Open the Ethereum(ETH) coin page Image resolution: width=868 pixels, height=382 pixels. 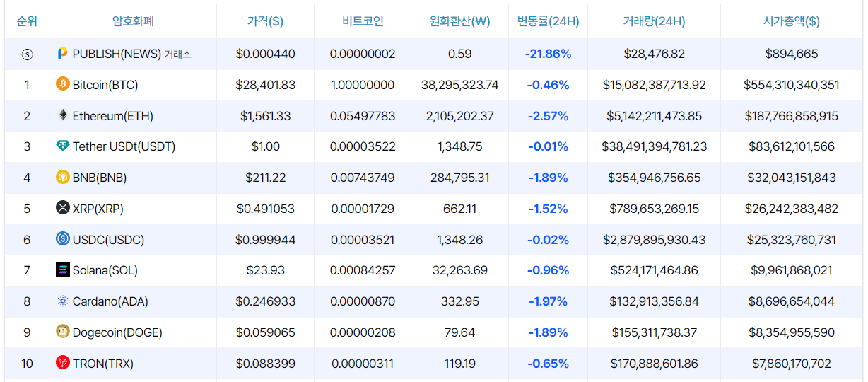click(x=113, y=116)
